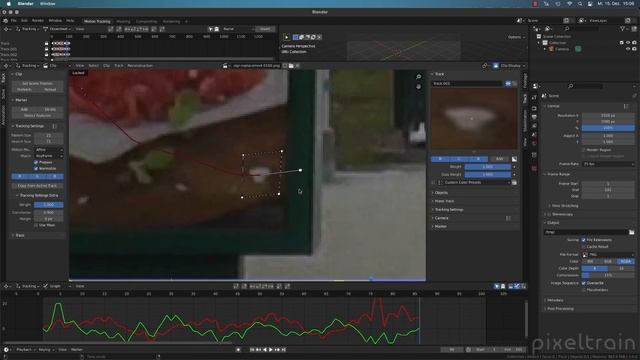Open the File Format dropdown
The height and width of the screenshot is (360, 640).
pyautogui.click(x=608, y=254)
